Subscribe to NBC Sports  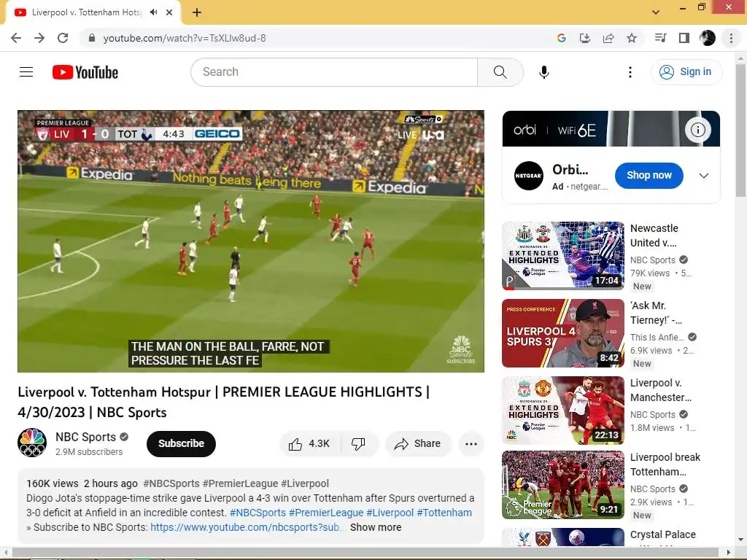tap(181, 444)
